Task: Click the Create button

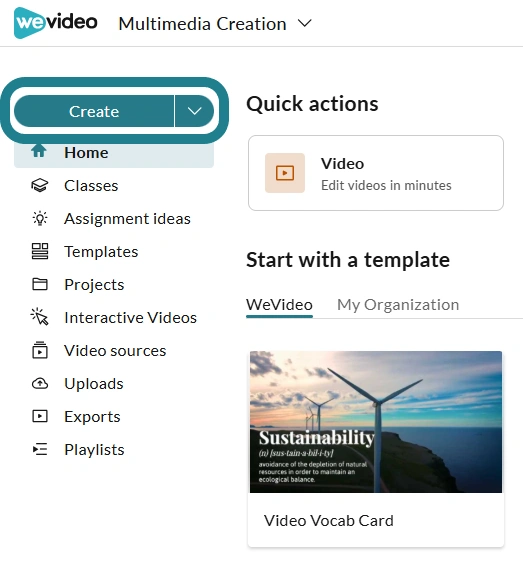Action: (94, 111)
